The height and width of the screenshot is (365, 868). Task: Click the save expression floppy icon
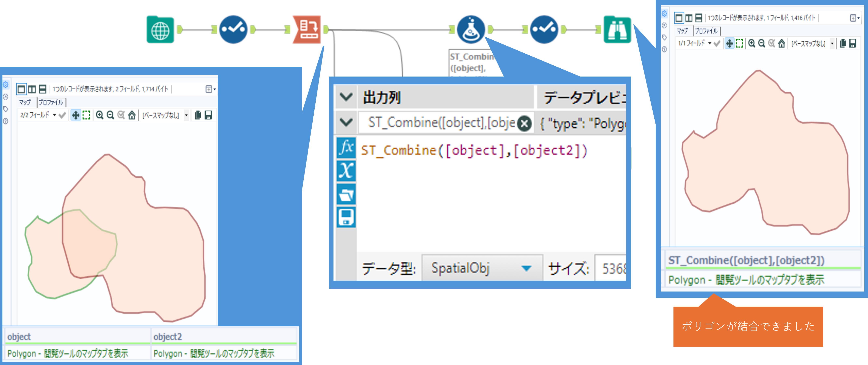tap(346, 217)
